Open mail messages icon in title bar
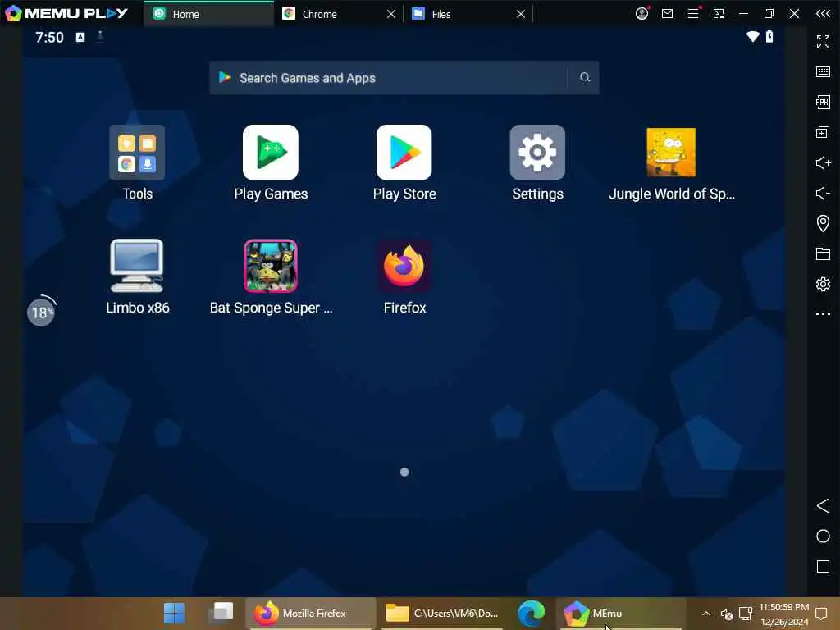Image resolution: width=840 pixels, height=630 pixels. coord(667,14)
